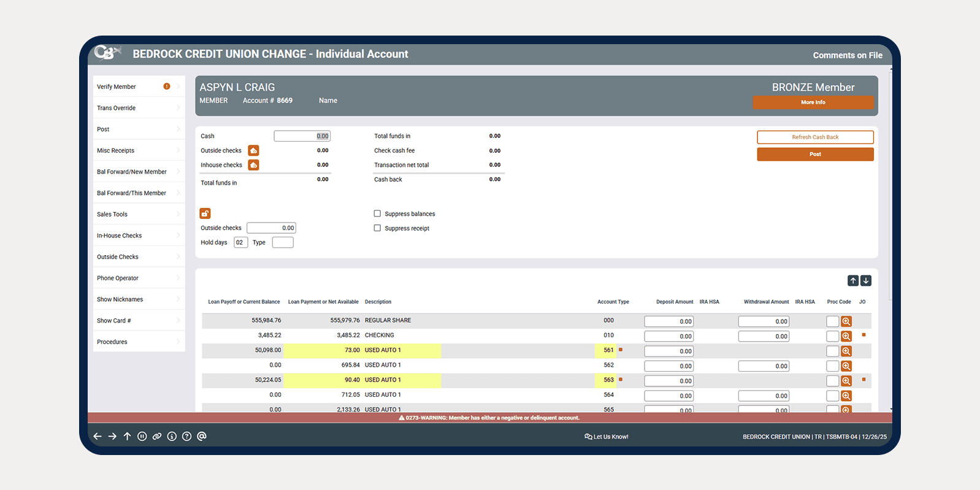The image size is (980, 490).
Task: Open proc code lookup for CHECKING row
Action: tap(846, 336)
